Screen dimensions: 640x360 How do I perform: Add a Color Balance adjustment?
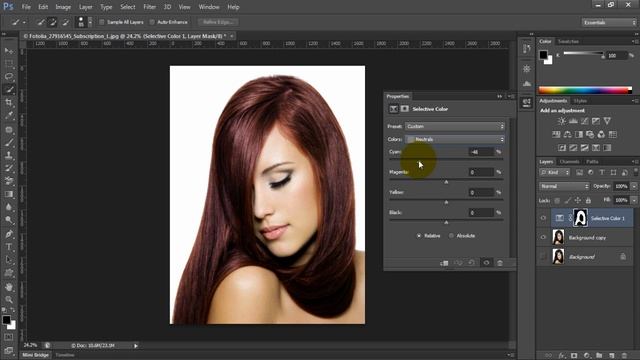pyautogui.click(x=567, y=134)
